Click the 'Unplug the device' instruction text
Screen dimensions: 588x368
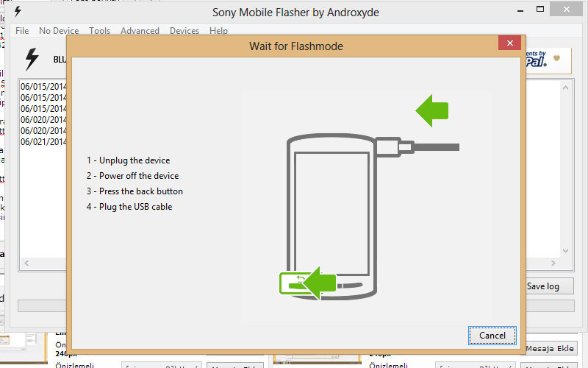[x=128, y=160]
